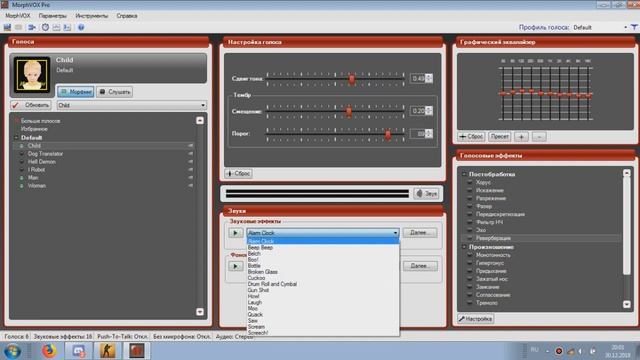Select the I Robot voice
640x360 pixels.
pyautogui.click(x=36, y=170)
